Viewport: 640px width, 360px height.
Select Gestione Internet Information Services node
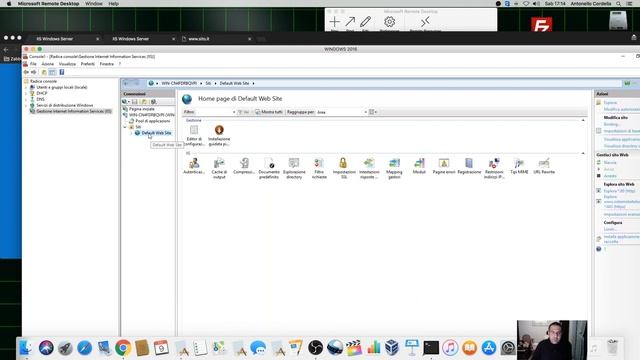coord(74,111)
